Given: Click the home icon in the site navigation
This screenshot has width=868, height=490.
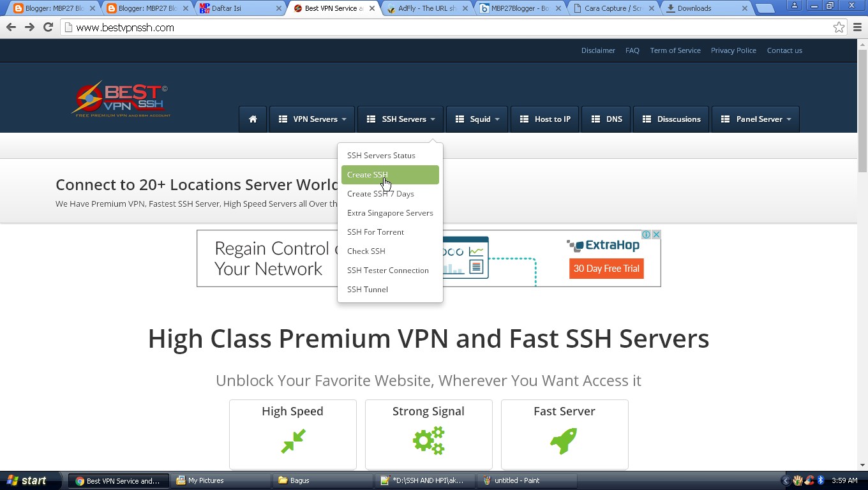Looking at the screenshot, I should (253, 119).
